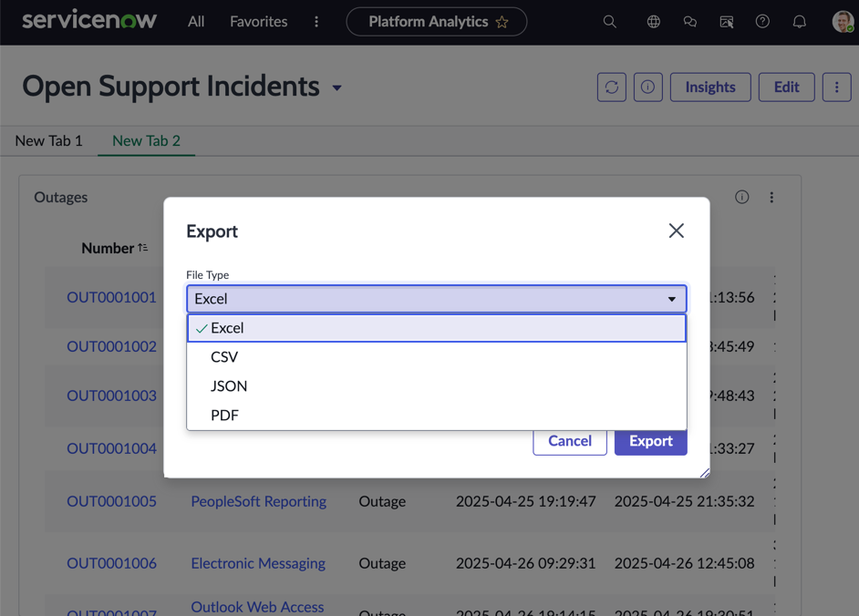Click the 2025-04-25 19:19:47 cell
Image resolution: width=859 pixels, height=616 pixels.
click(x=526, y=501)
